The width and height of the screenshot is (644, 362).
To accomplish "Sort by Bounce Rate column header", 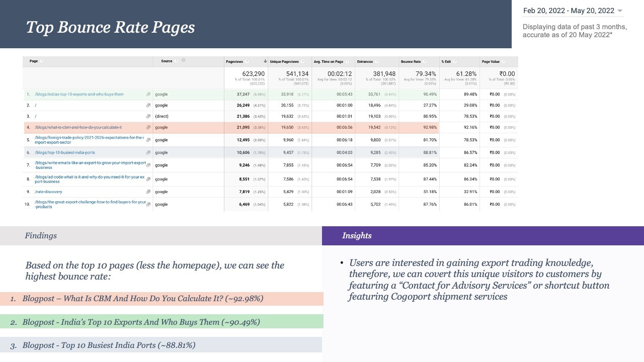I will point(411,62).
